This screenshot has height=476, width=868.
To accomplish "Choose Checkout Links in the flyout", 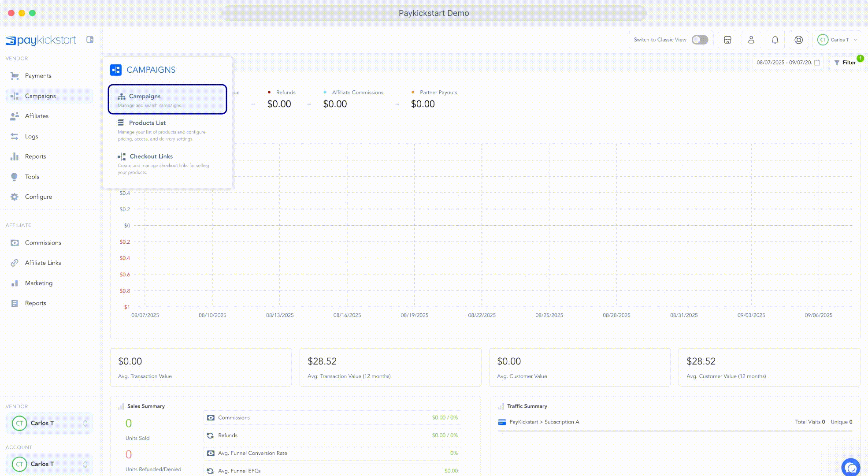I will 167,164.
